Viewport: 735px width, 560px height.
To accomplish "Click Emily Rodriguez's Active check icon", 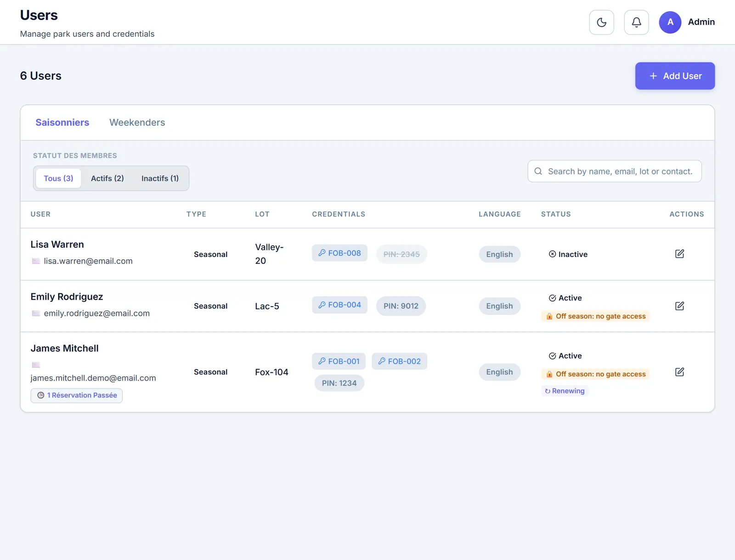I will click(552, 298).
